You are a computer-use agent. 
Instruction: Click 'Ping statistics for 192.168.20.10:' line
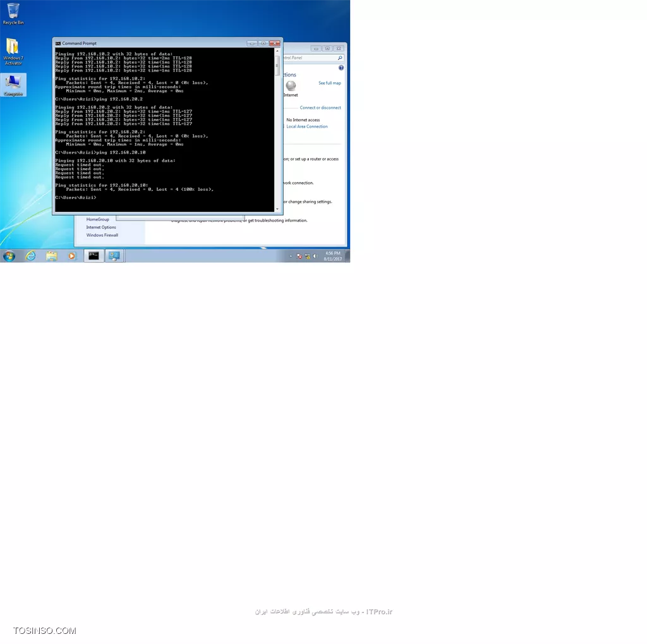coord(102,185)
